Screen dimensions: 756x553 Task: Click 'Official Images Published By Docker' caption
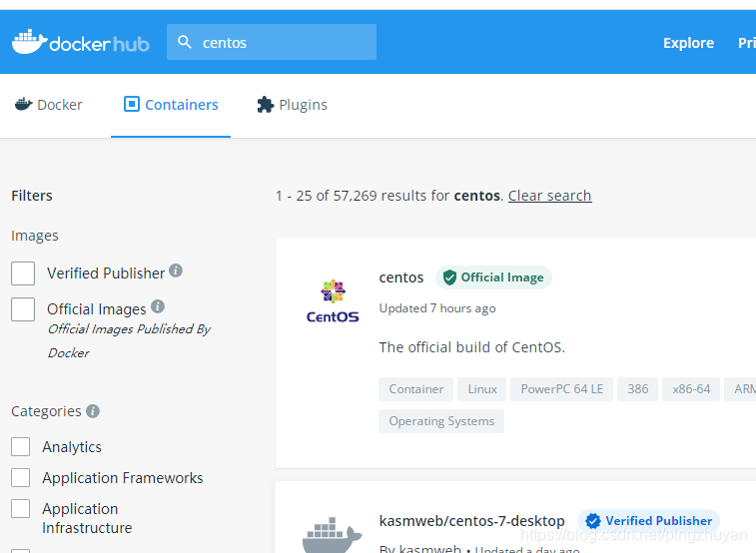click(129, 340)
